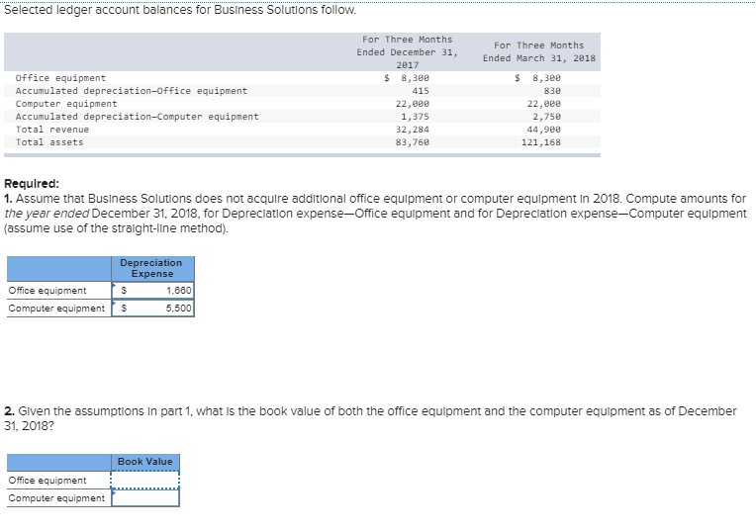Click 'Accumulated depreciation—Office equipment' ledger row label
This screenshot has height=532, width=756.
pyautogui.click(x=132, y=91)
